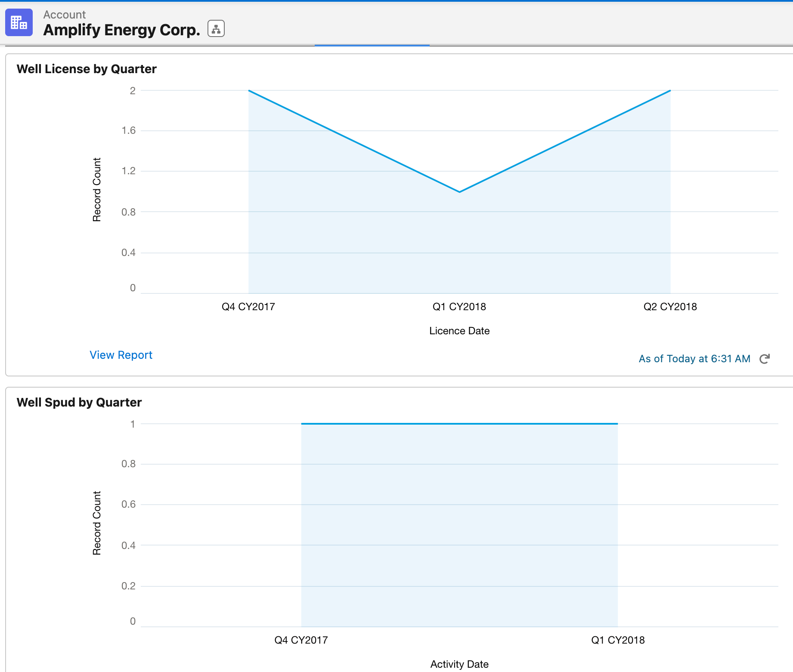793x672 pixels.
Task: Click the Well License by Quarter chart title
Action: pos(86,68)
